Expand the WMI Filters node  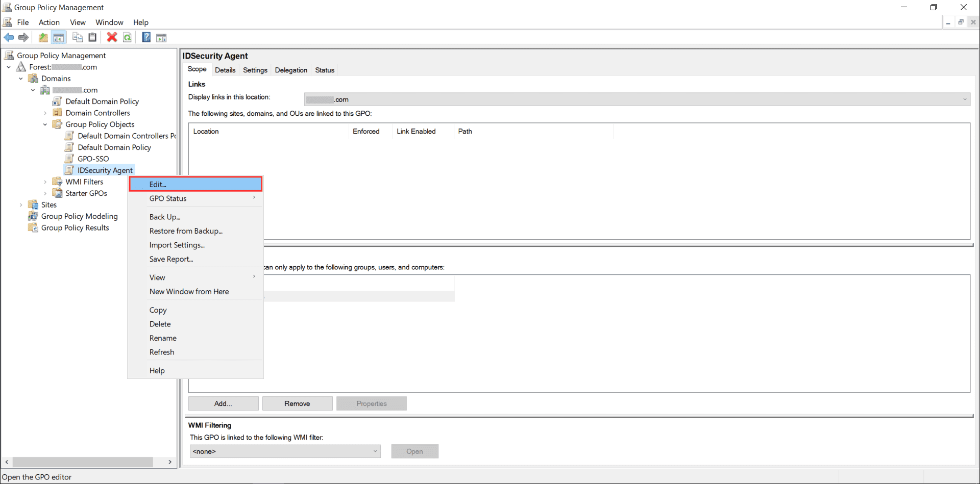pyautogui.click(x=45, y=182)
